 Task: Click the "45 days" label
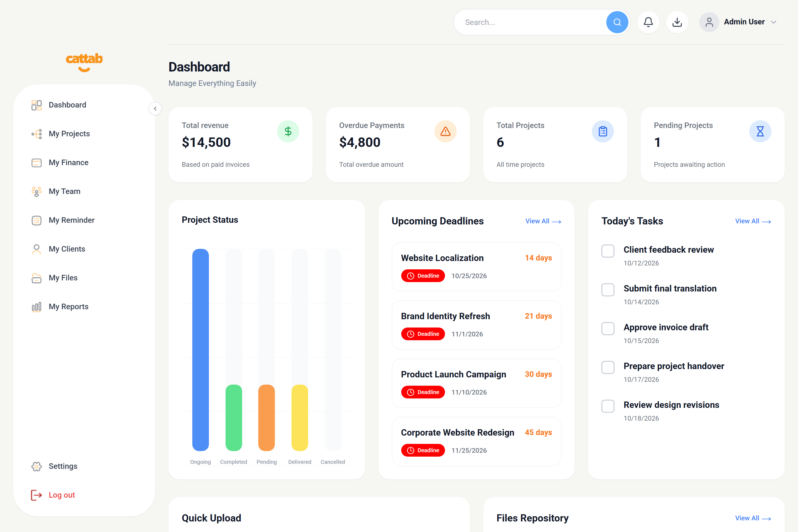[x=538, y=433]
